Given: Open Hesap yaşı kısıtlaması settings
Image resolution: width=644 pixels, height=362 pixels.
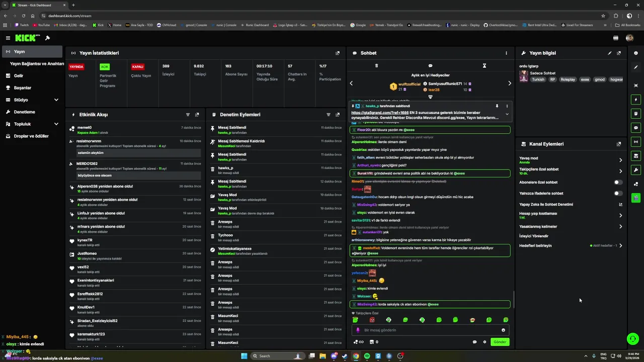Looking at the screenshot, I should [x=571, y=215].
